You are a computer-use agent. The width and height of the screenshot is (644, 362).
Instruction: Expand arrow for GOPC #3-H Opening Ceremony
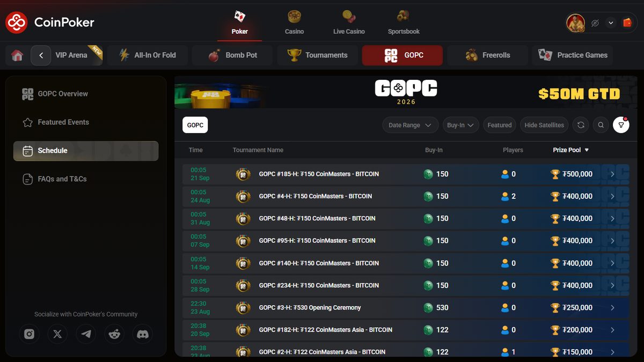(x=612, y=308)
